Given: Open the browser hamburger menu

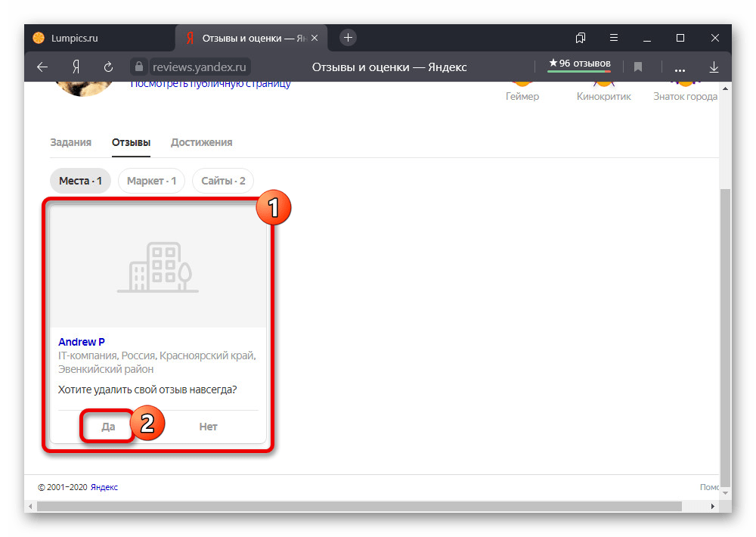Looking at the screenshot, I should point(614,37).
